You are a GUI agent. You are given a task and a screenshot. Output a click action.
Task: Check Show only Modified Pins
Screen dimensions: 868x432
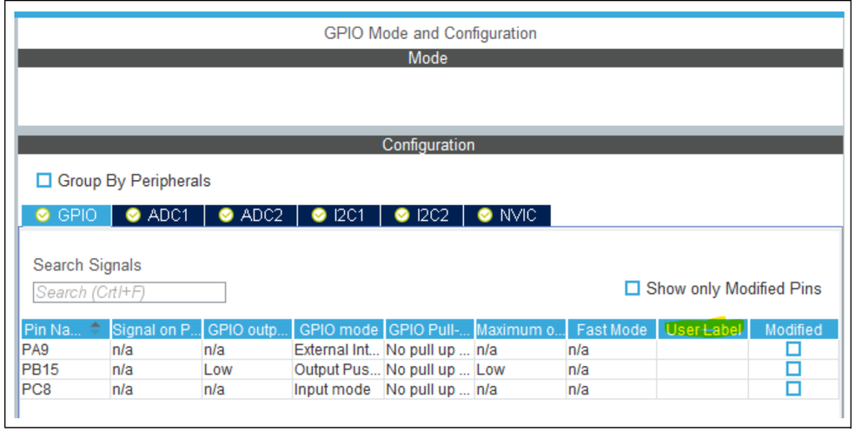(633, 289)
